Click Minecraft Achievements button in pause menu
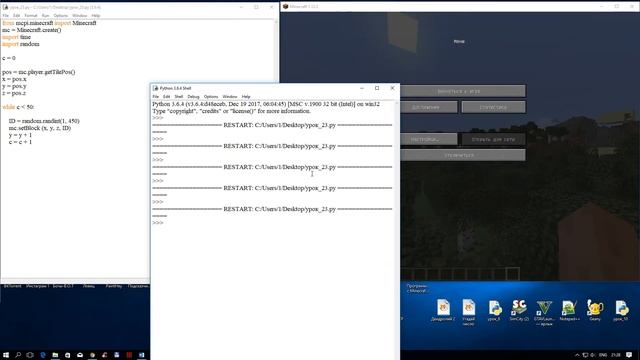 429,107
